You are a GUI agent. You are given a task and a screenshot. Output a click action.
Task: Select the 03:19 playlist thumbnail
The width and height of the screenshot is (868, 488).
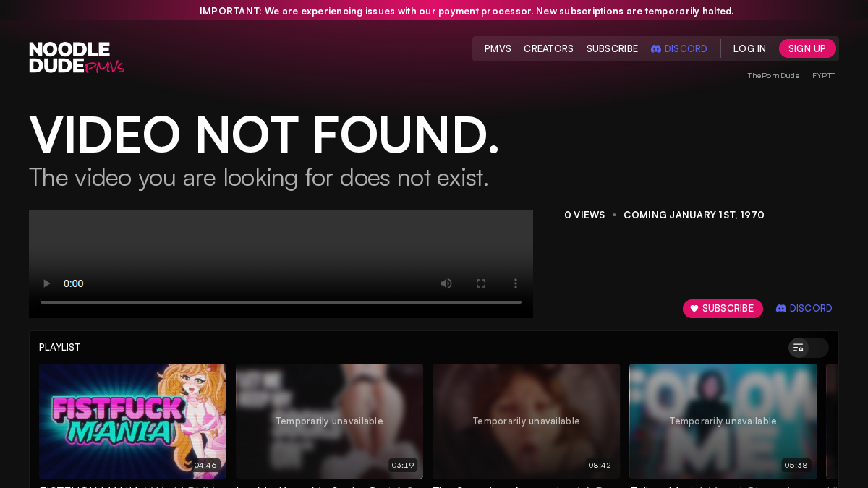pos(329,421)
